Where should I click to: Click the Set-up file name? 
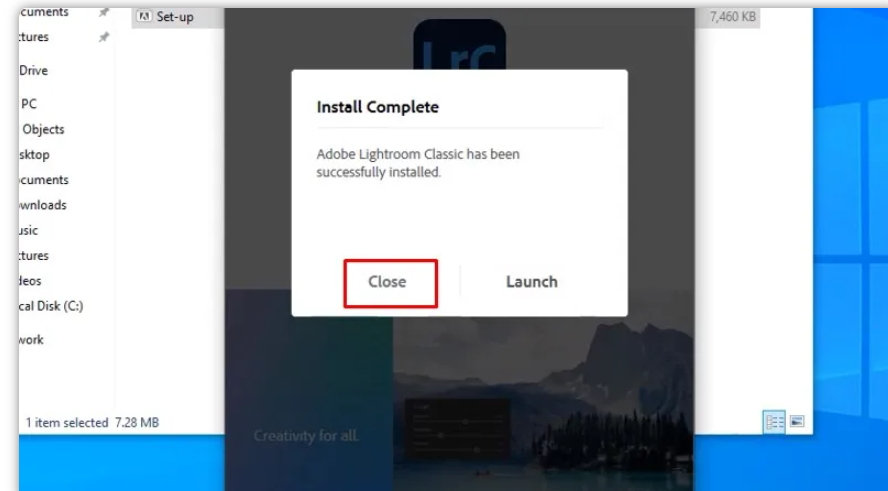[175, 17]
